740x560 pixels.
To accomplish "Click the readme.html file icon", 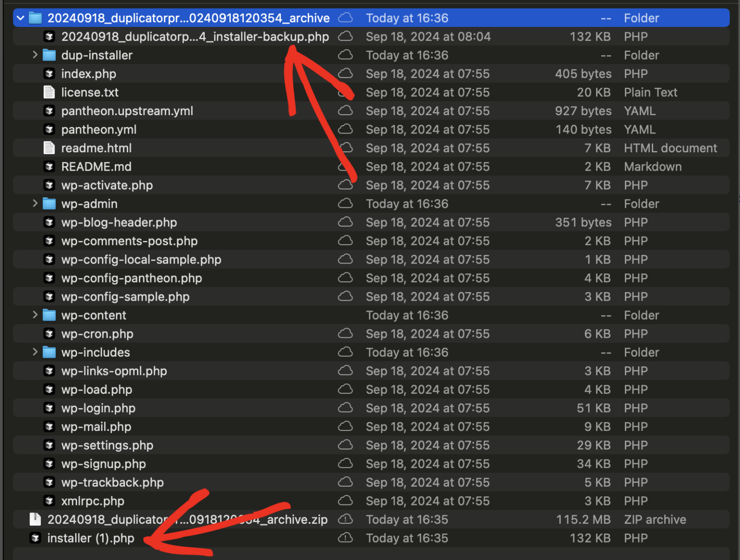I will [x=49, y=148].
